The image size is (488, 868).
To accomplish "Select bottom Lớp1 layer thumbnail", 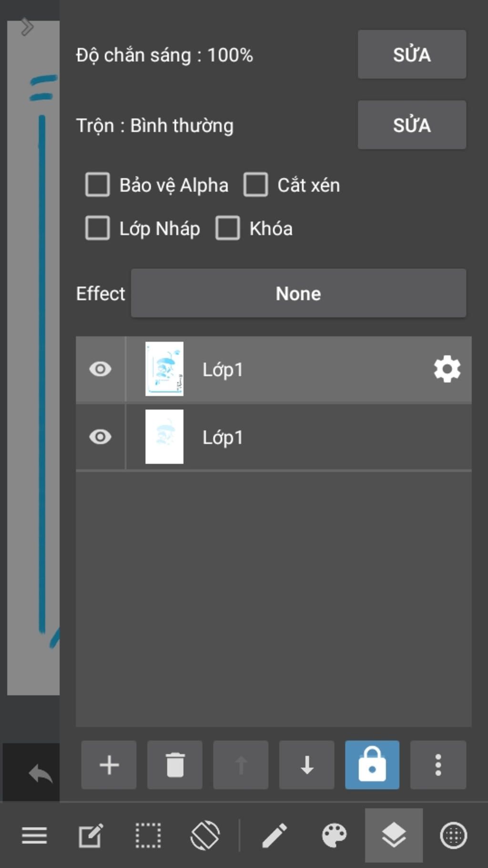I will click(164, 437).
